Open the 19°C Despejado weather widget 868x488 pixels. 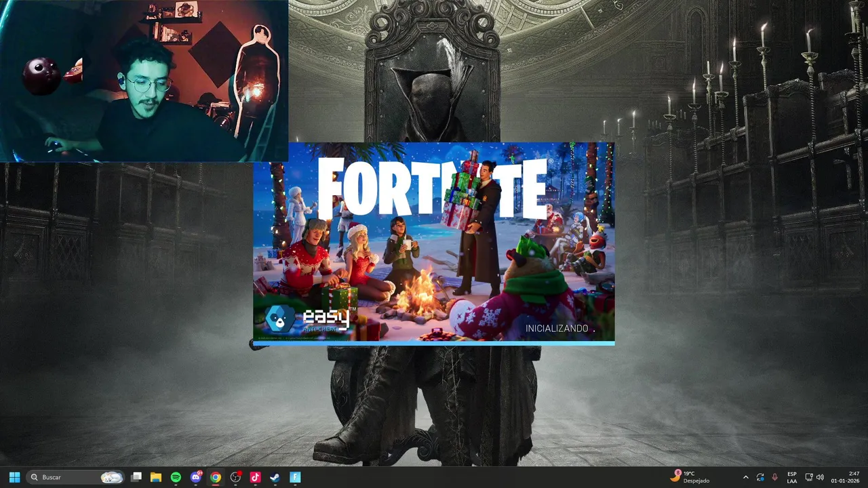690,477
